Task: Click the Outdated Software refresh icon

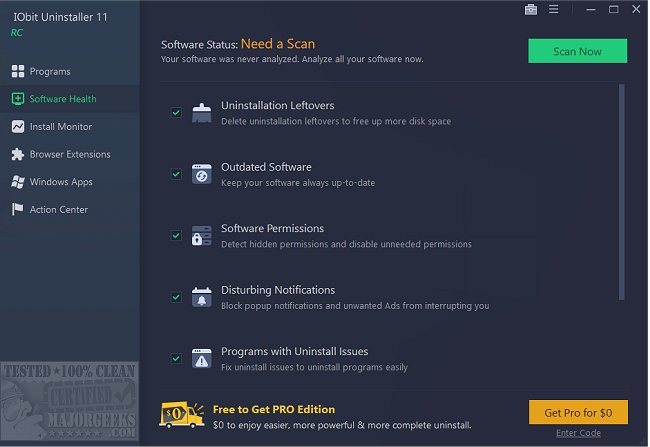Action: tap(202, 175)
